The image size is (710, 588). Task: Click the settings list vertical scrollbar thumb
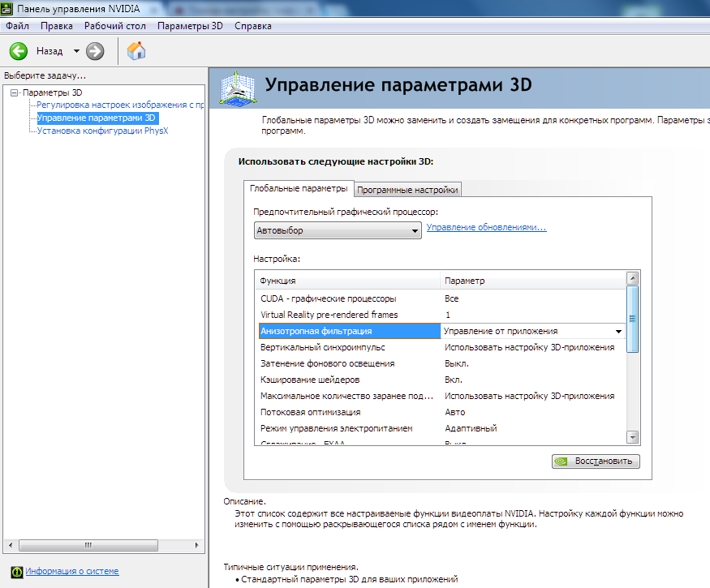(633, 319)
